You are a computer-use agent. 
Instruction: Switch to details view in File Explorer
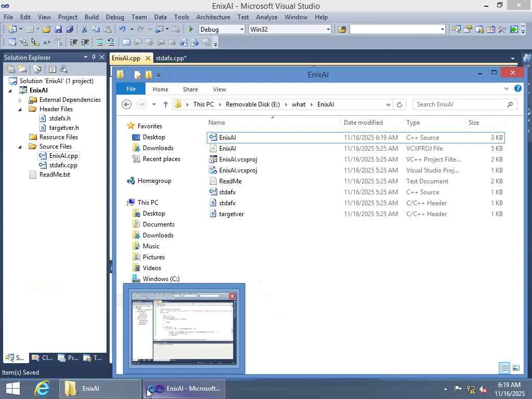[x=504, y=368]
